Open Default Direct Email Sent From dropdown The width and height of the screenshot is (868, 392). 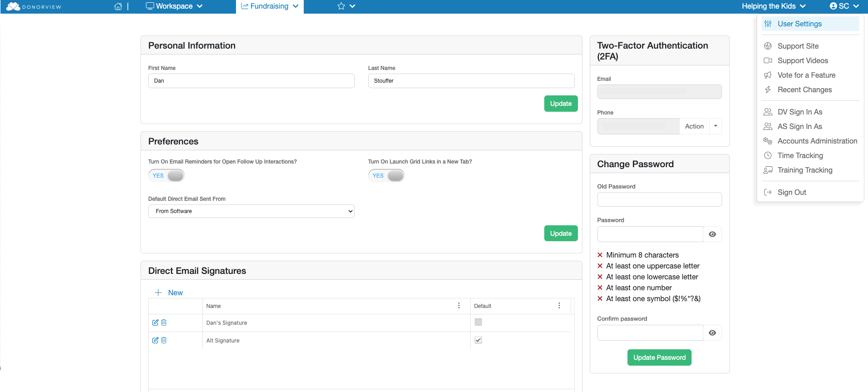251,211
